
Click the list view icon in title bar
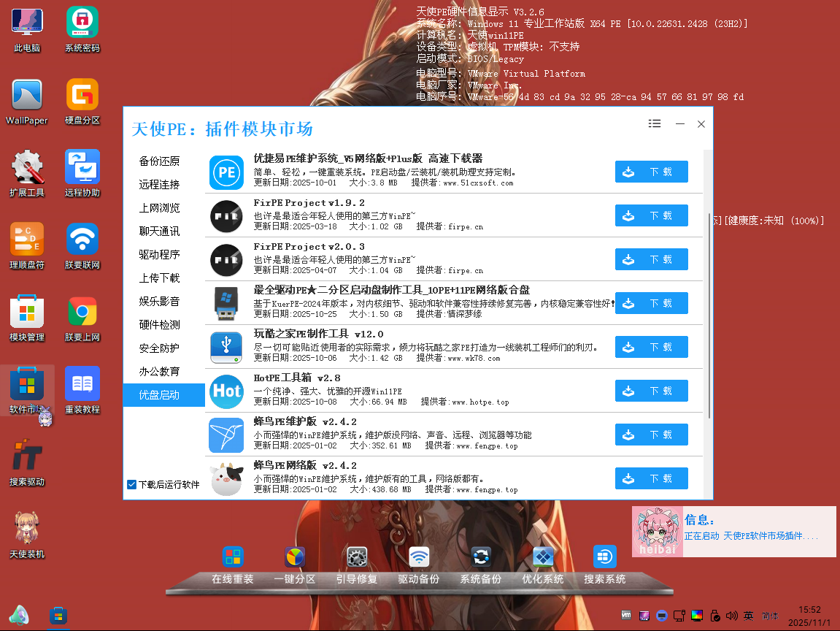point(655,124)
